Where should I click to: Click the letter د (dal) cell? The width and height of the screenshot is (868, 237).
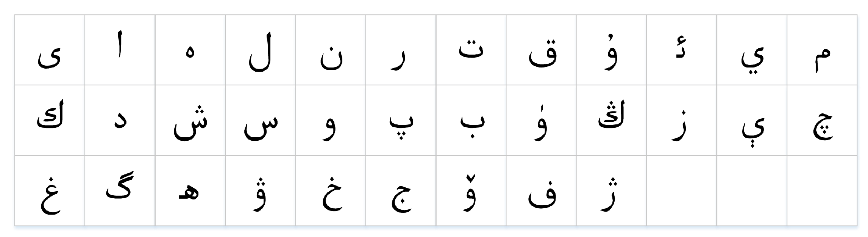[x=120, y=120]
